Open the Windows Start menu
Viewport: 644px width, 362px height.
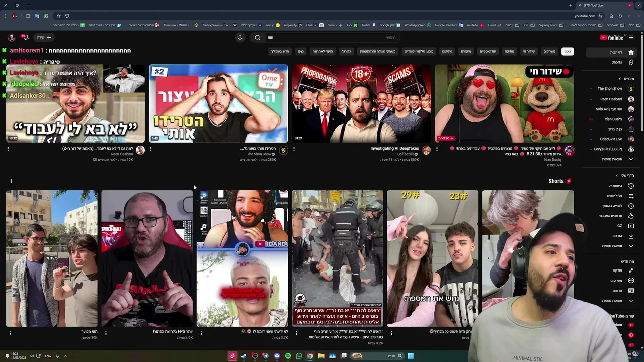(411, 356)
